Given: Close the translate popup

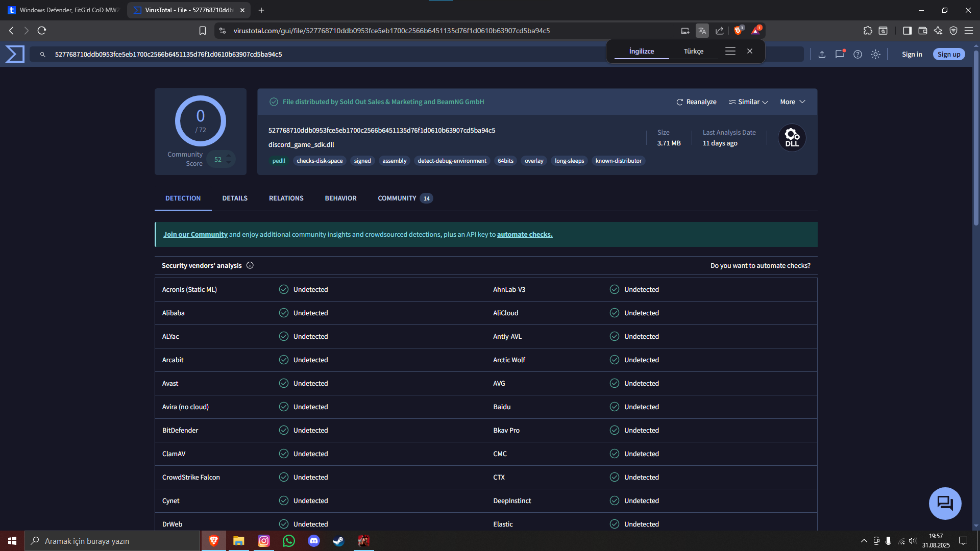Looking at the screenshot, I should [x=750, y=51].
